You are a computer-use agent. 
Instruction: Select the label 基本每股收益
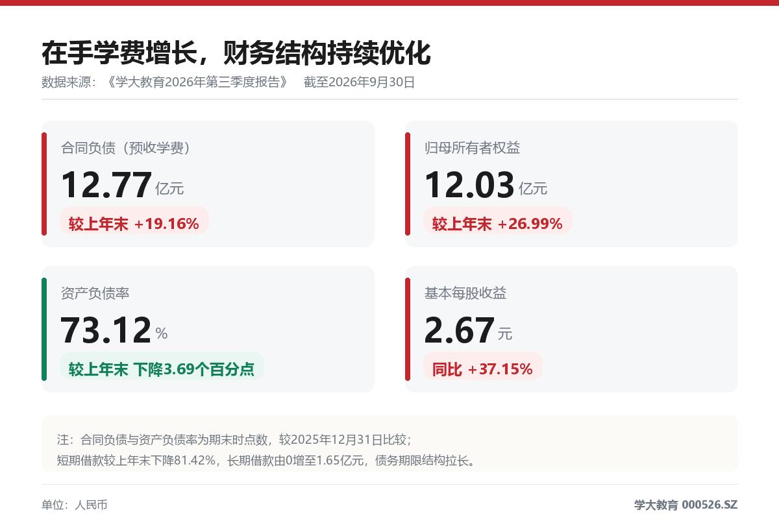click(x=465, y=293)
